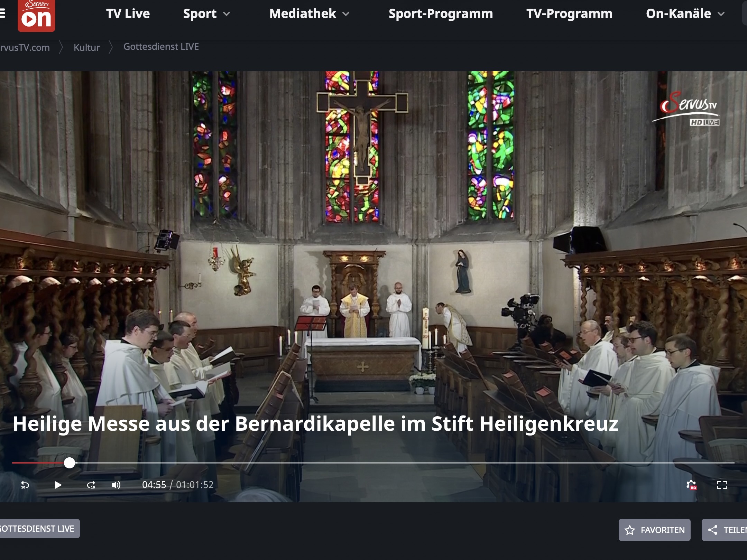Click the Teilen share button
Screen dimensions: 747x560
tap(724, 530)
